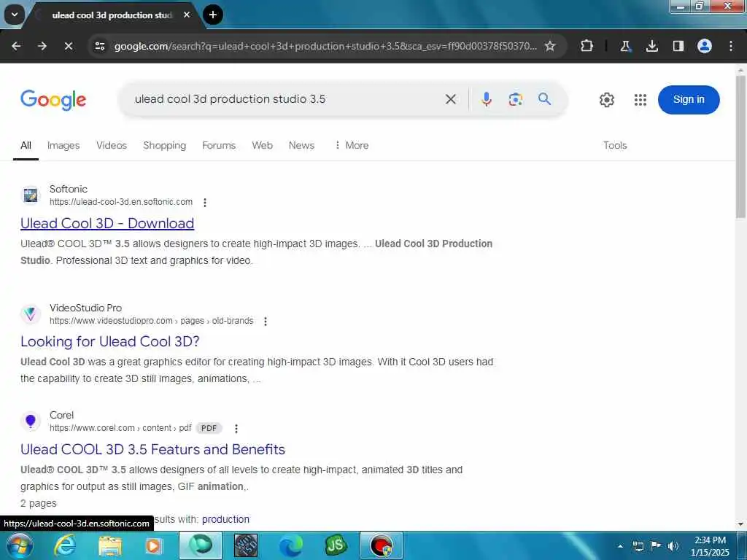Bookmark this page with the star
The width and height of the screenshot is (747, 560).
point(550,46)
